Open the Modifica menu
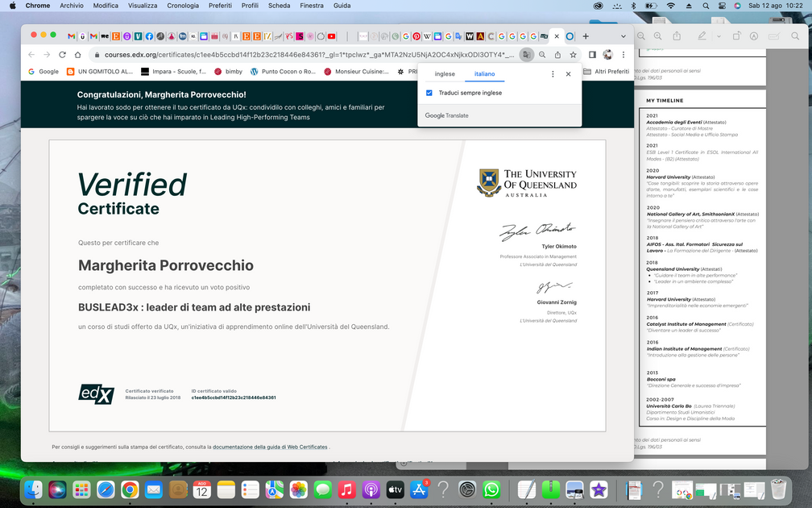The image size is (812, 508). pos(106,6)
